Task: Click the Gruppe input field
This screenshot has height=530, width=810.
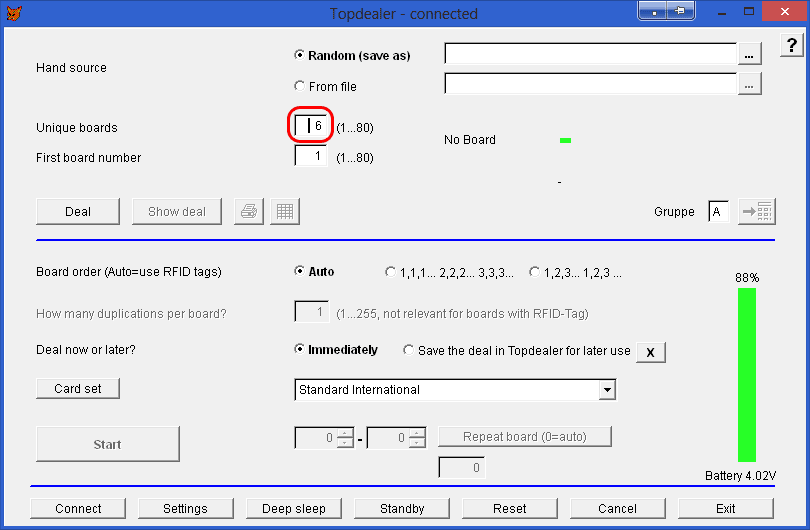Action: click(719, 211)
